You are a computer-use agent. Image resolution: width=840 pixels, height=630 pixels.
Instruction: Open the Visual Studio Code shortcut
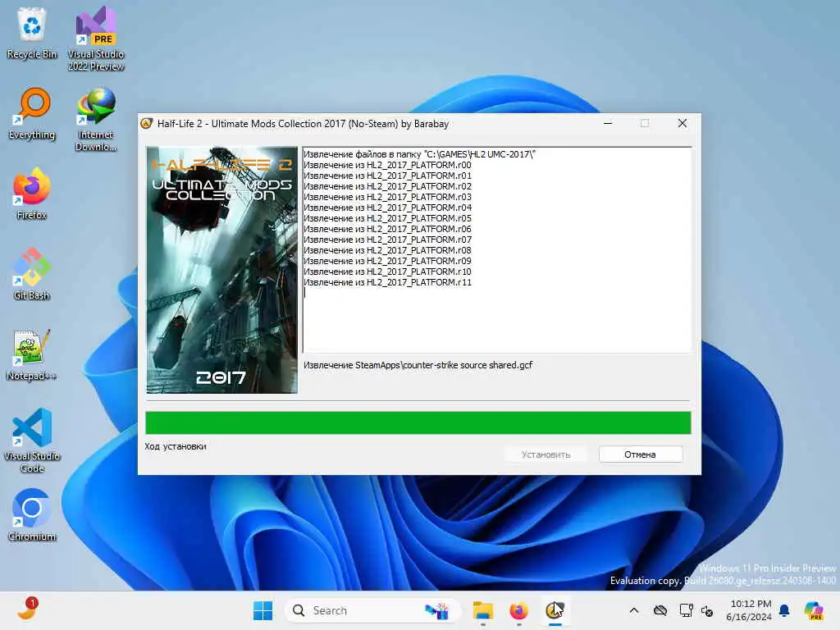pyautogui.click(x=32, y=441)
